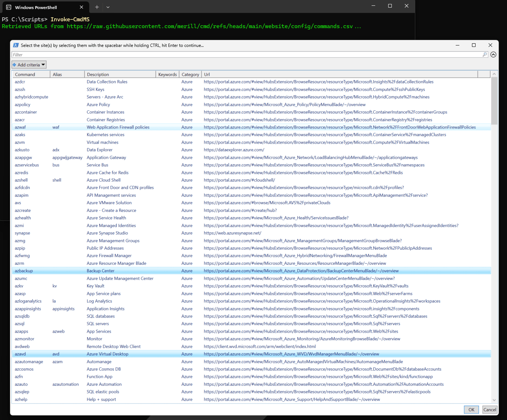Screen dimensions: 507x420
Task: Select the Public IP Addresses row
Action: (251, 248)
